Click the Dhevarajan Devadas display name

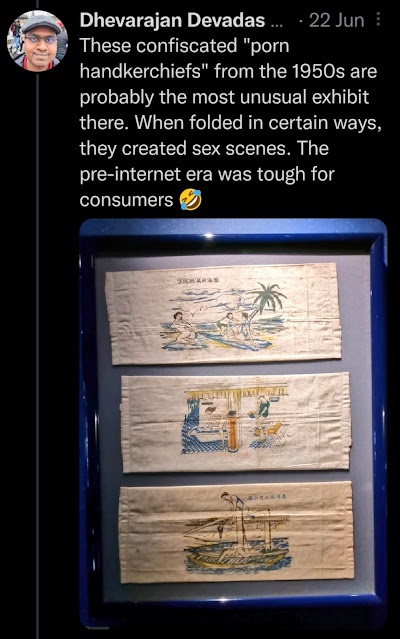coord(172,20)
